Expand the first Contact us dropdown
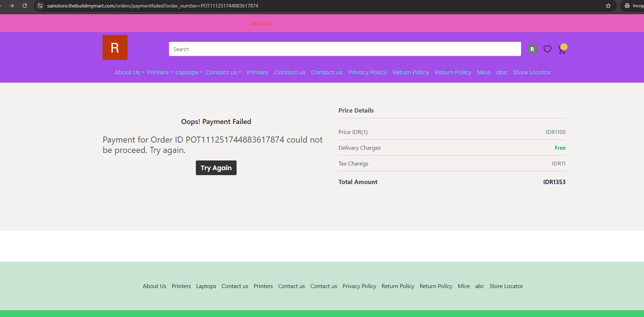Screen dimensions: 644x317 [x=223, y=72]
